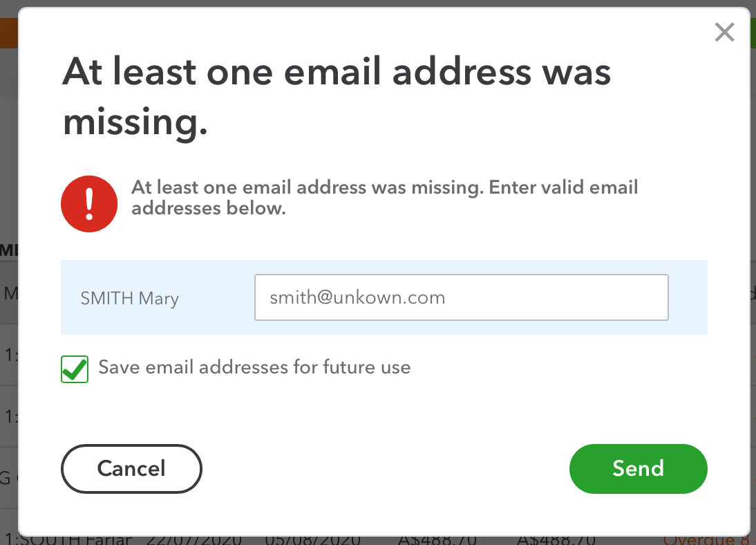This screenshot has width=756, height=545.
Task: Focus the email field for SMITH Mary
Action: pos(461,297)
